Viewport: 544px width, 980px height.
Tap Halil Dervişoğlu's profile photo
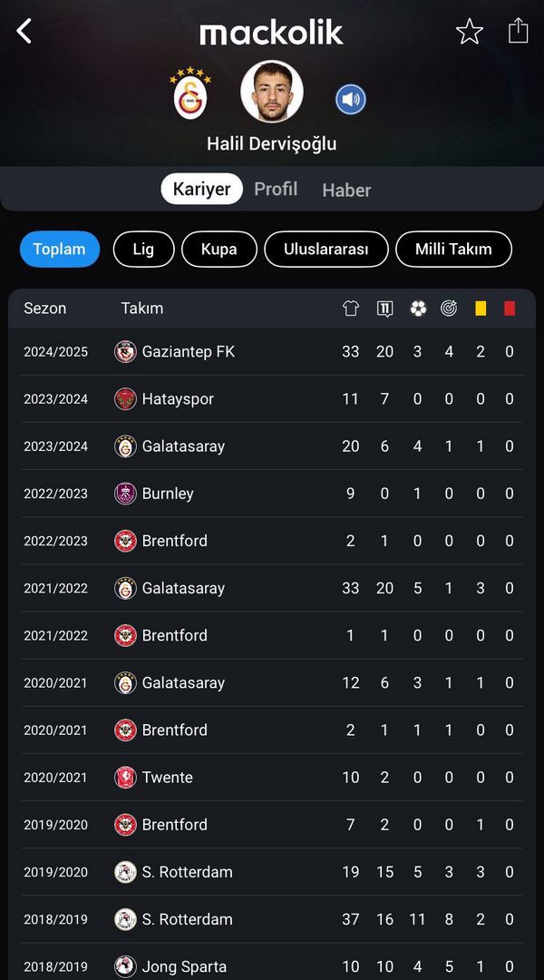(x=272, y=92)
